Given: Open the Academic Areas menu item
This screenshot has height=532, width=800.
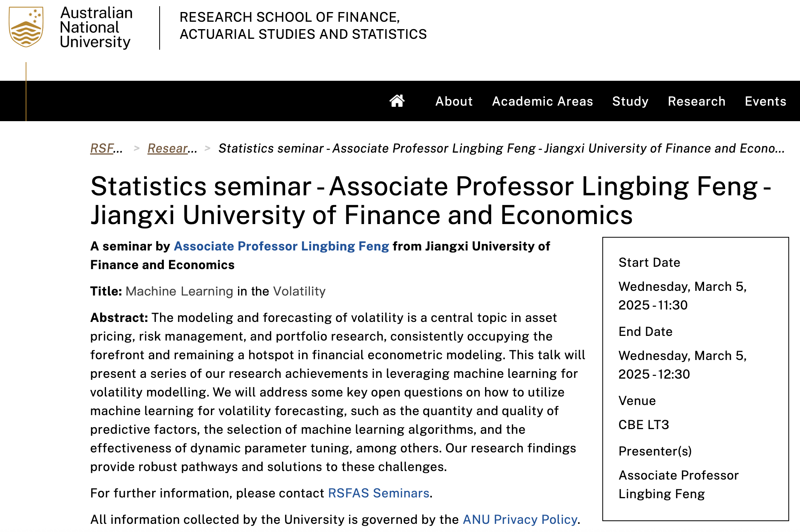Looking at the screenshot, I should tap(542, 101).
